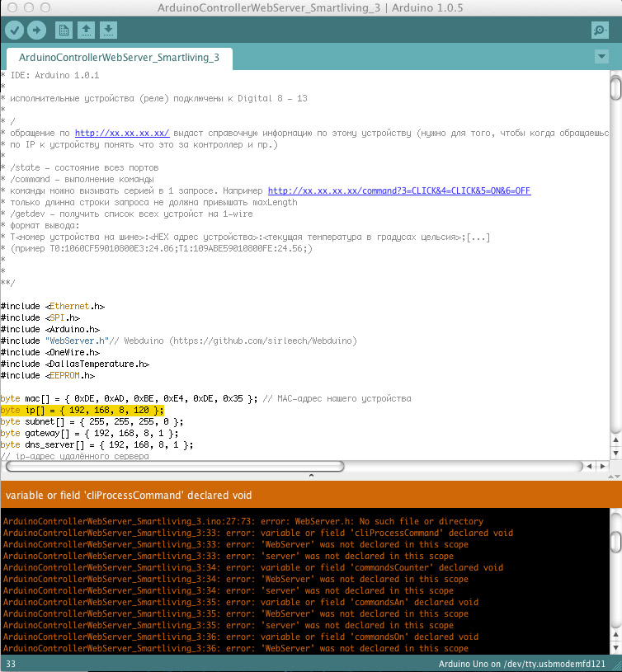Viewport: 622px width, 672px height.
Task: Click the editor vertical scrollbar thumb
Action: coord(615,88)
